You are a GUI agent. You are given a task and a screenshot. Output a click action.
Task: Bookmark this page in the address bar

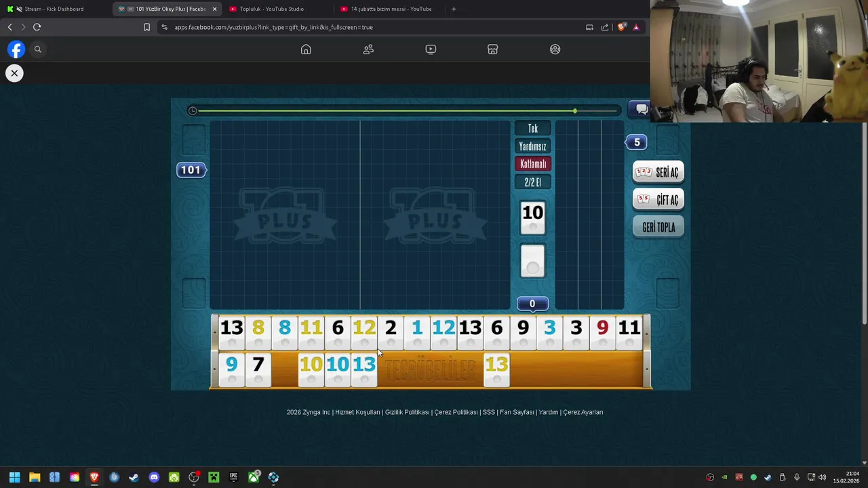(146, 27)
